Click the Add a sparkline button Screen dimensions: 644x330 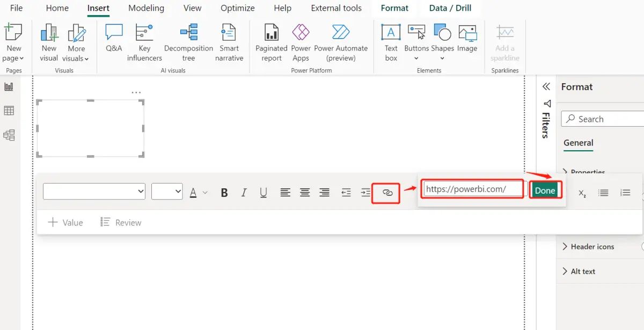pyautogui.click(x=505, y=43)
